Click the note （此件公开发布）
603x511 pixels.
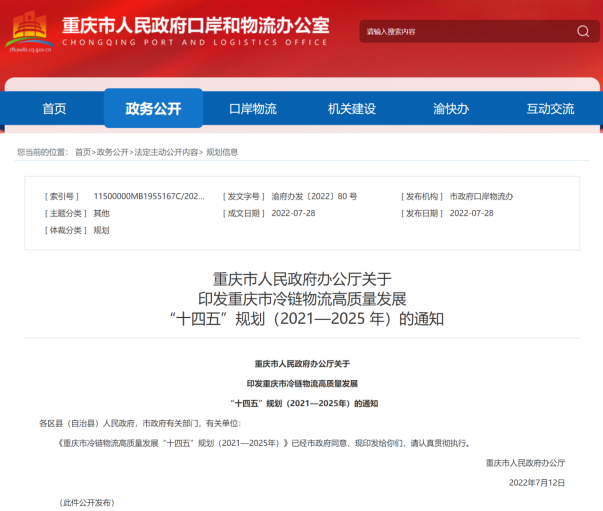coord(87,503)
